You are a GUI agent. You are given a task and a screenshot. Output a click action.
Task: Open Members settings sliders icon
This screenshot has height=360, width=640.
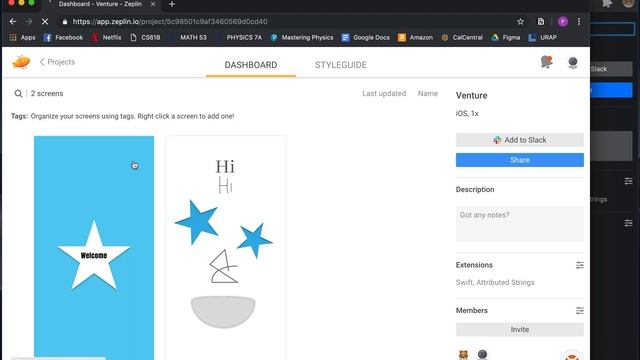[580, 311]
